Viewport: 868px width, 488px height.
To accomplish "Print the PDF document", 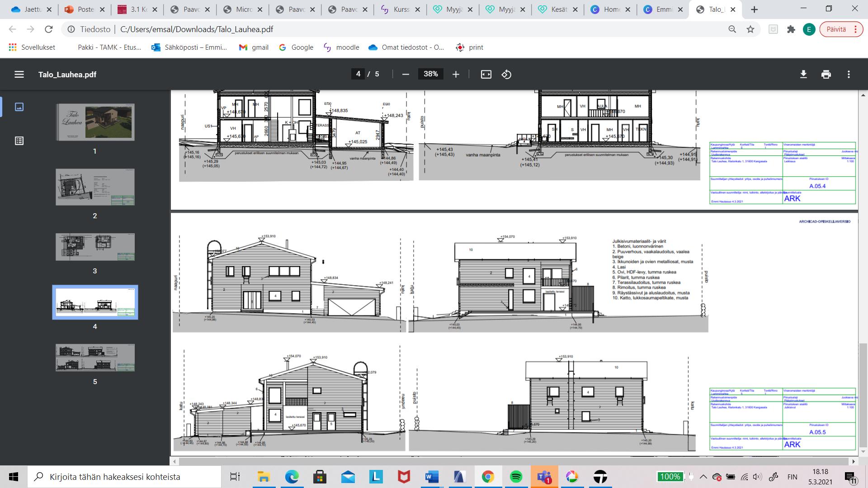I will click(826, 75).
